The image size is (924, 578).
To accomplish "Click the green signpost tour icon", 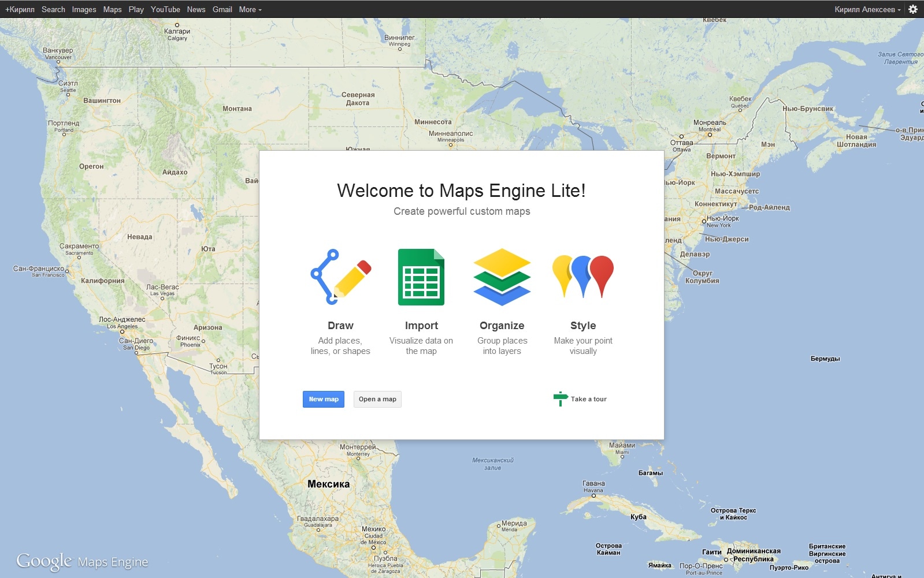I will 560,399.
